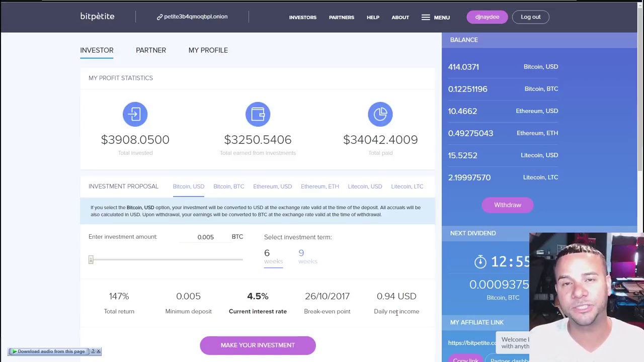Choose the 6 weeks investment term
The height and width of the screenshot is (362, 644).
click(273, 256)
